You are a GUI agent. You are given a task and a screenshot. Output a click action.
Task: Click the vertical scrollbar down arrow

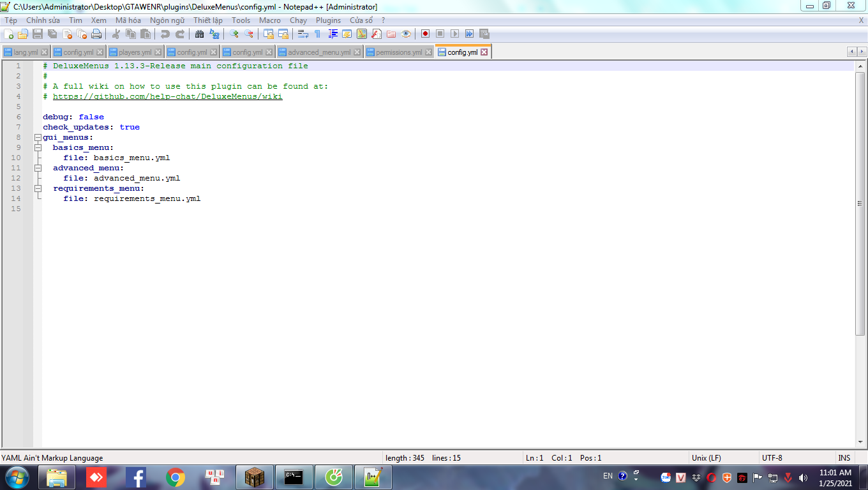coord(860,442)
